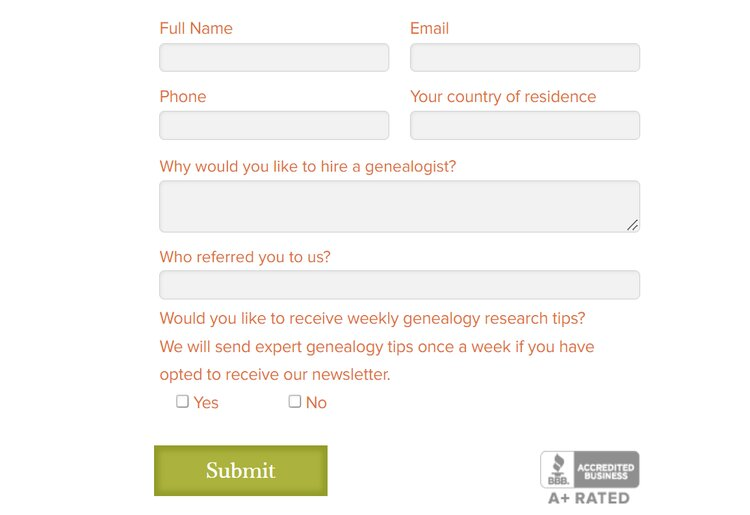Focus the 'Who referred you to us?' field
The height and width of the screenshot is (515, 750).
(x=399, y=285)
